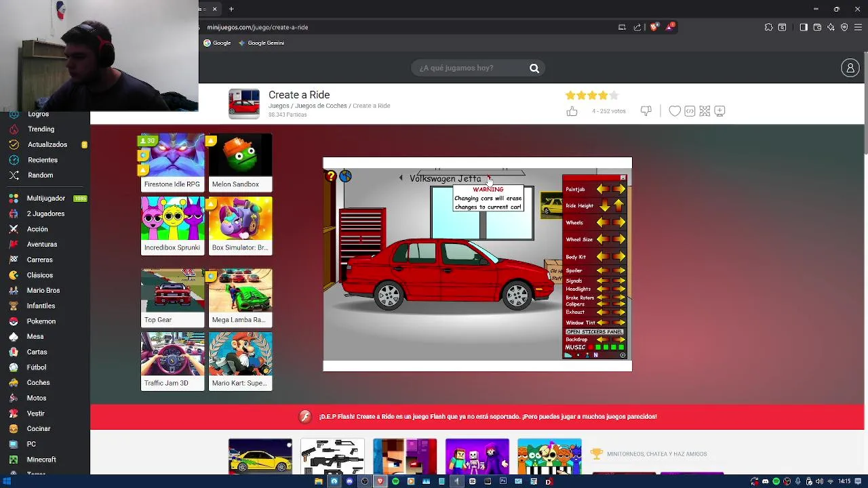
Task: Click the Juegos de Coches breadcrumb
Action: 321,106
